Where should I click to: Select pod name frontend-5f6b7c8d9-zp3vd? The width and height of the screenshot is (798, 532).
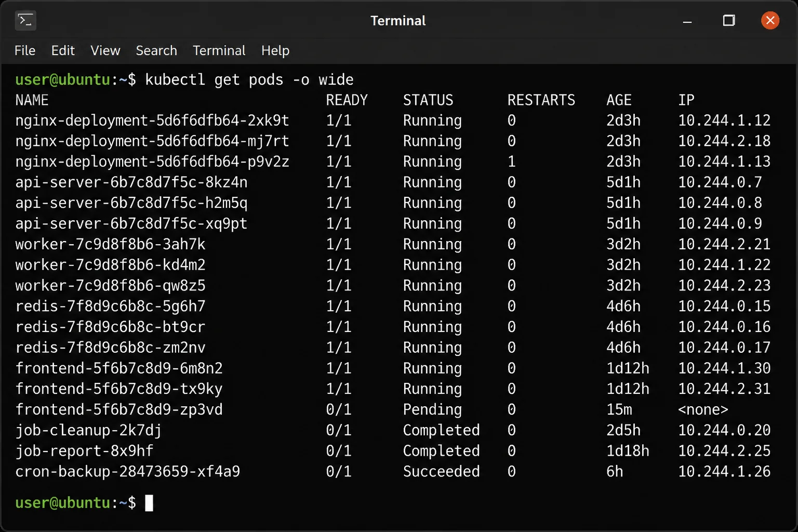point(119,410)
